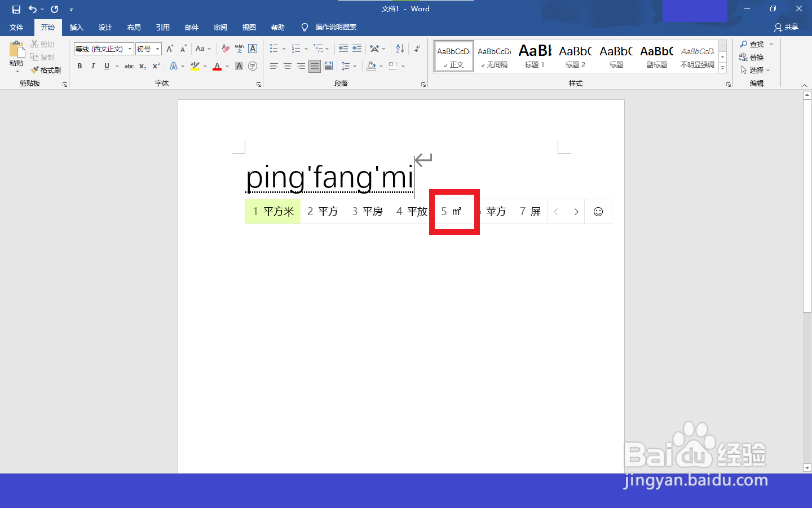Go to the next IME candidate page

(576, 212)
